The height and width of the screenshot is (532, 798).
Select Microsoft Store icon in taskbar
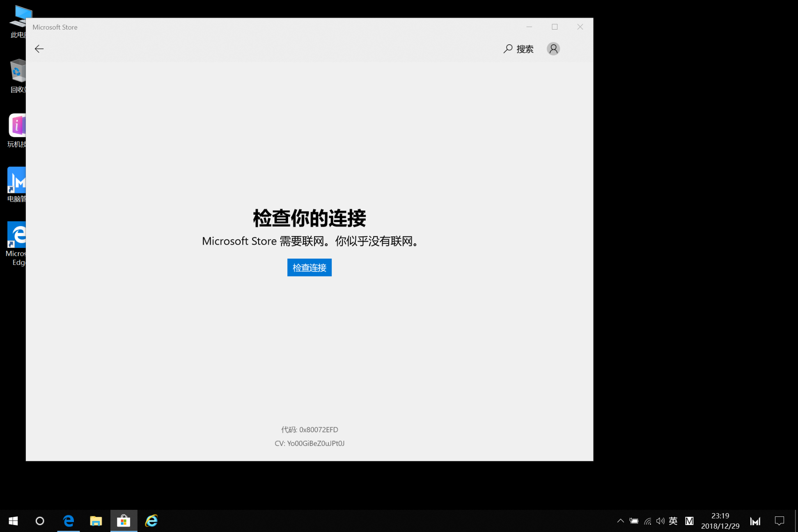click(x=124, y=521)
